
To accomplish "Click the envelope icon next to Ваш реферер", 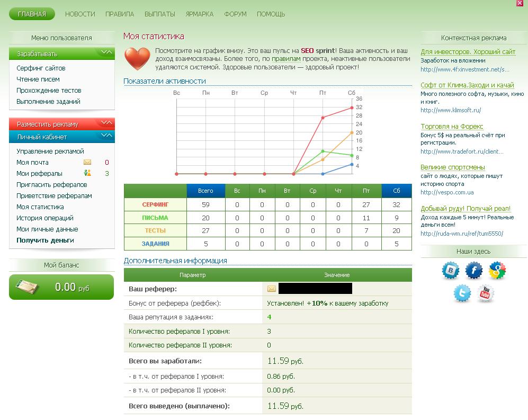I will pyautogui.click(x=271, y=289).
